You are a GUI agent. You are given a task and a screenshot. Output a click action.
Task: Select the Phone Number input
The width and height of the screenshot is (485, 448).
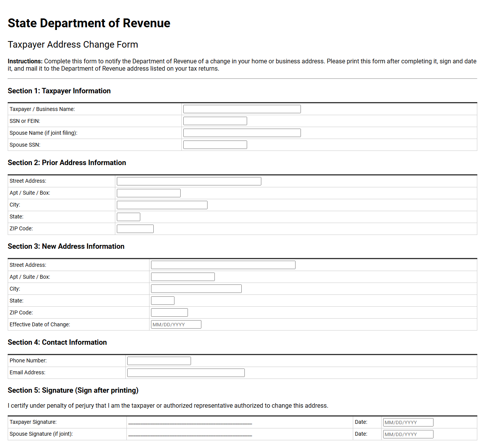tap(159, 361)
